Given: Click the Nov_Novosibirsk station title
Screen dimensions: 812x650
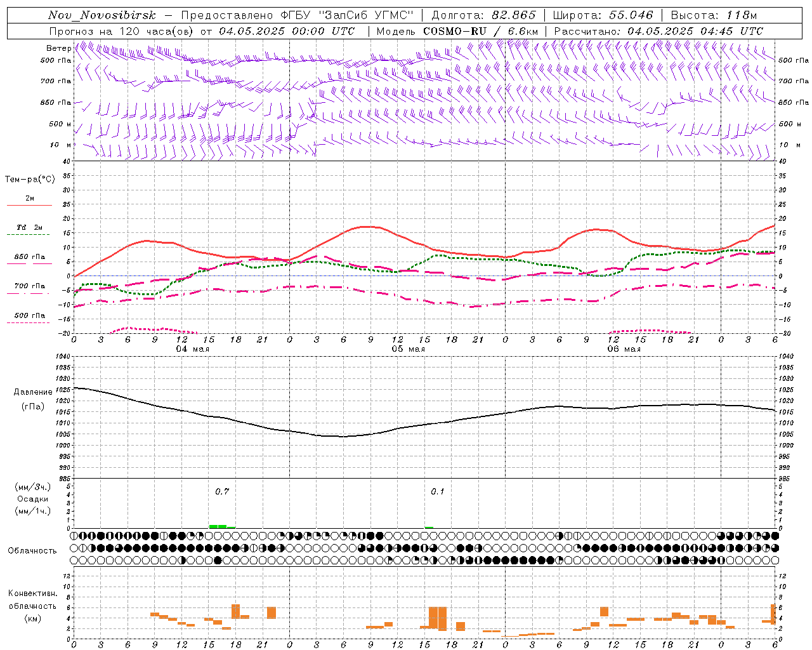Looking at the screenshot, I should (x=102, y=15).
